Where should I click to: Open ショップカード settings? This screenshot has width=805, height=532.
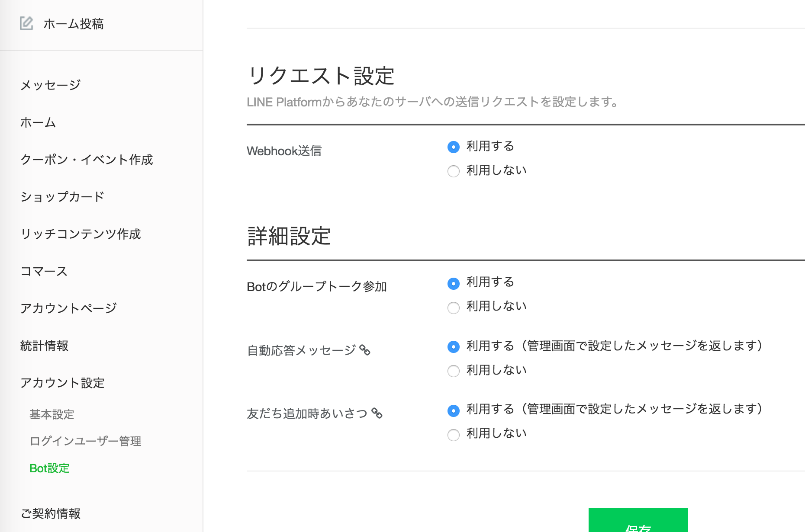tap(62, 197)
